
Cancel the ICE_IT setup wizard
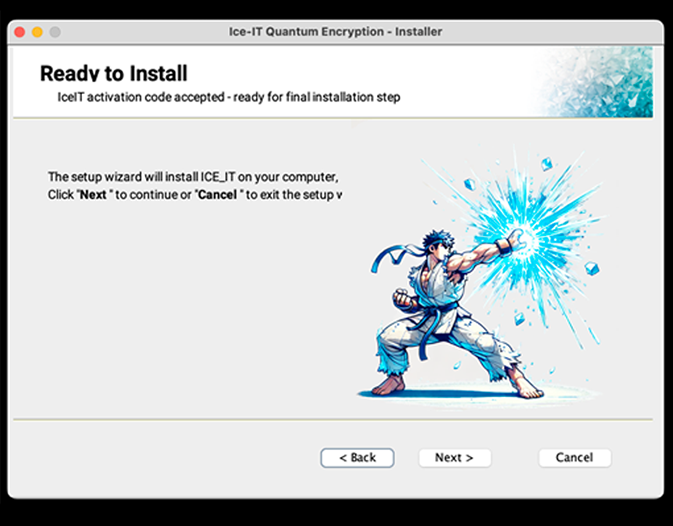575,458
